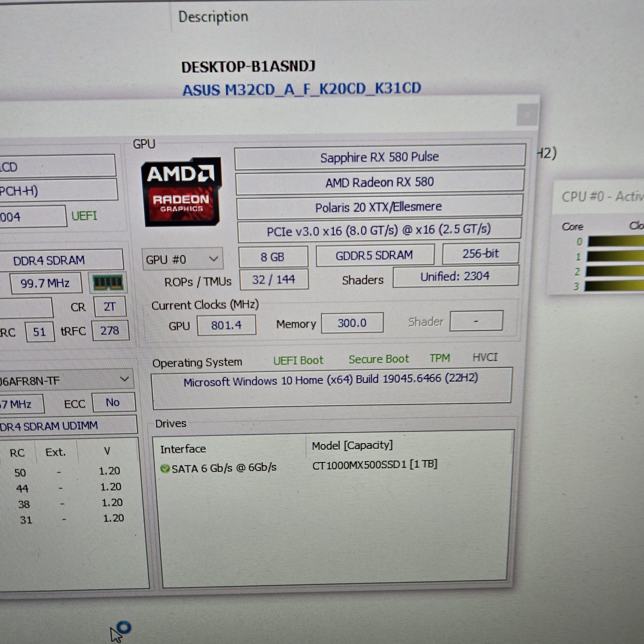The image size is (644, 644).
Task: Click the CPU #0 - Active window title
Action: pos(603,196)
